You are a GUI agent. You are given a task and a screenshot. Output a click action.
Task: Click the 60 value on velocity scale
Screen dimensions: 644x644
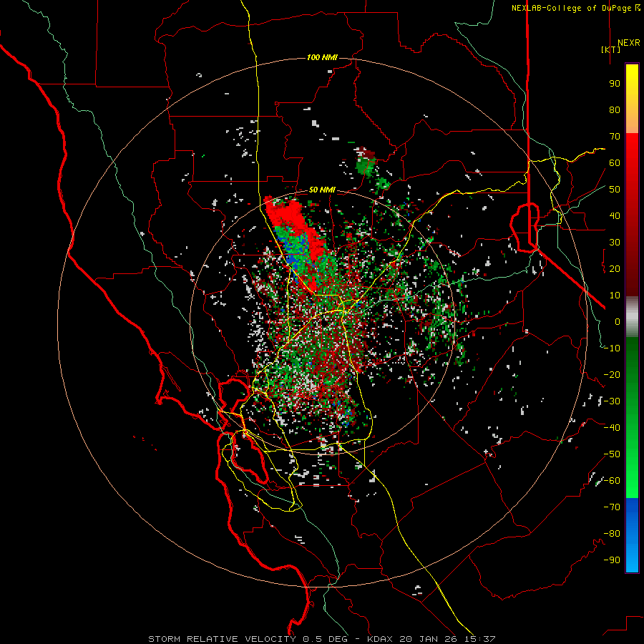(x=615, y=162)
